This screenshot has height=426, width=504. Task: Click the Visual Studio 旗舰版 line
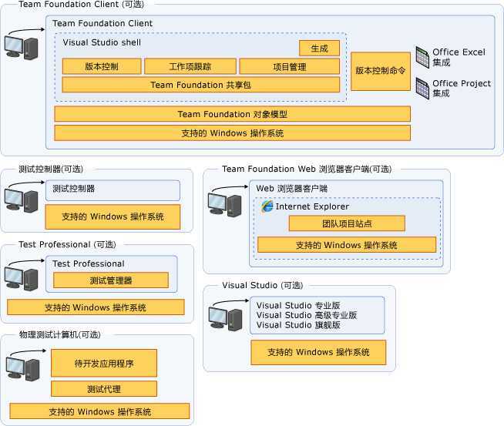(298, 325)
